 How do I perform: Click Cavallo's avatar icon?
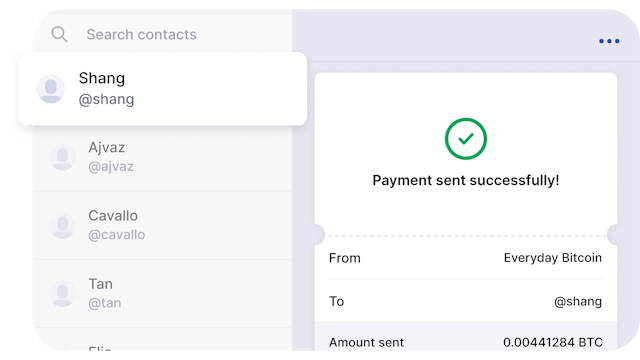[62, 225]
